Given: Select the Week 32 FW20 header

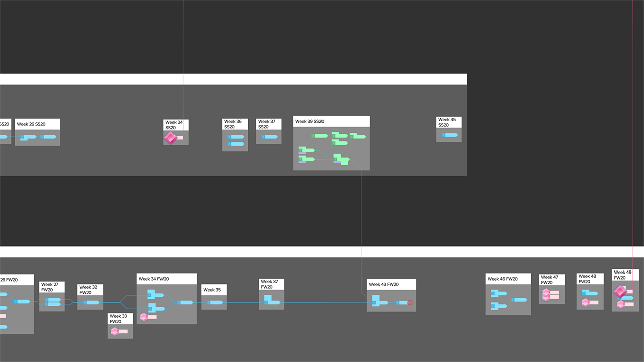Looking at the screenshot, I should coord(90,290).
